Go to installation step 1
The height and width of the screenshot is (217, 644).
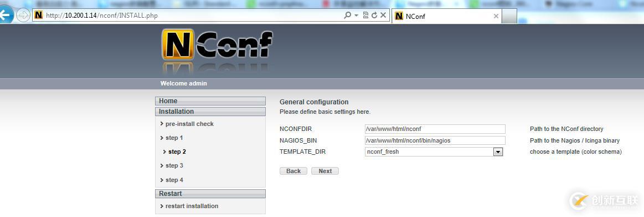(174, 138)
